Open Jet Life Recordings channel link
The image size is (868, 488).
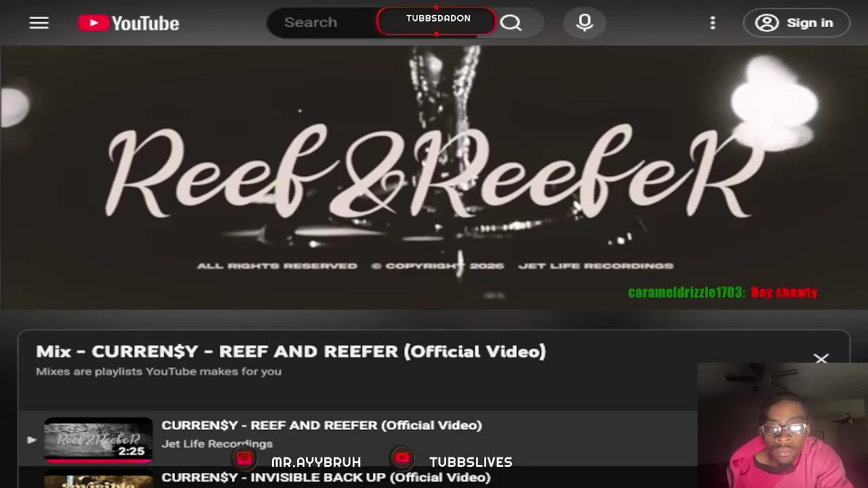tap(217, 444)
